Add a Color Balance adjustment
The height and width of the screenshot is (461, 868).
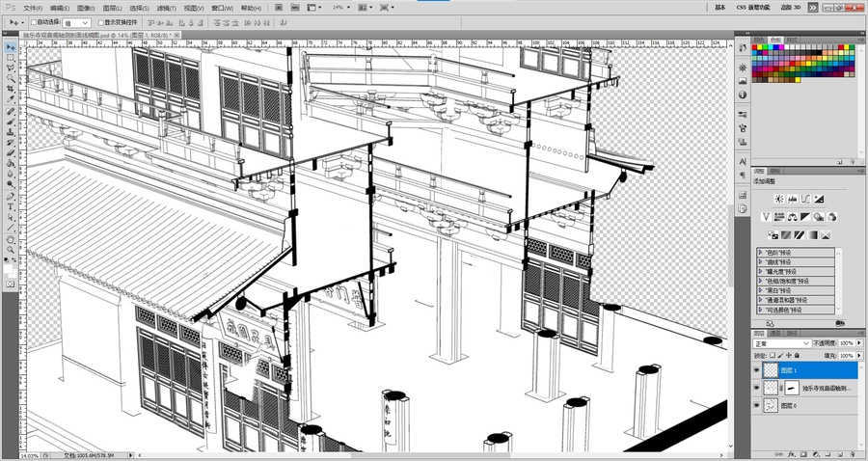point(792,217)
